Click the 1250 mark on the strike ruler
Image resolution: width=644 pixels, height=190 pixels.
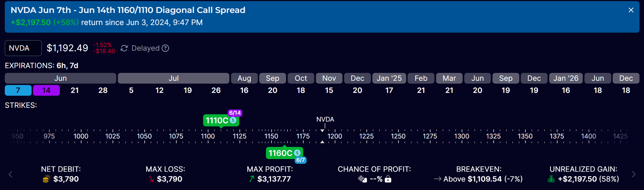pos(398,136)
